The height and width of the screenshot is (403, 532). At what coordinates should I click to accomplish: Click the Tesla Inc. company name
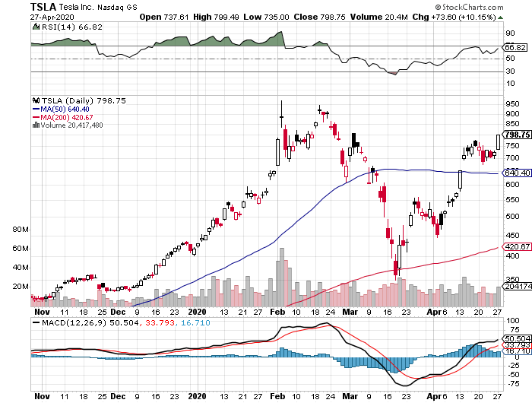pyautogui.click(x=76, y=7)
